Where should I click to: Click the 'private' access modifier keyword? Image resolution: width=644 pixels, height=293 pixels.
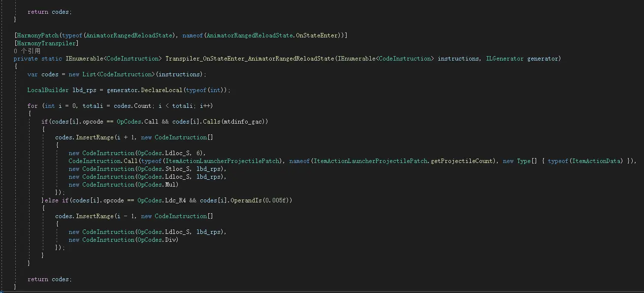click(x=26, y=59)
